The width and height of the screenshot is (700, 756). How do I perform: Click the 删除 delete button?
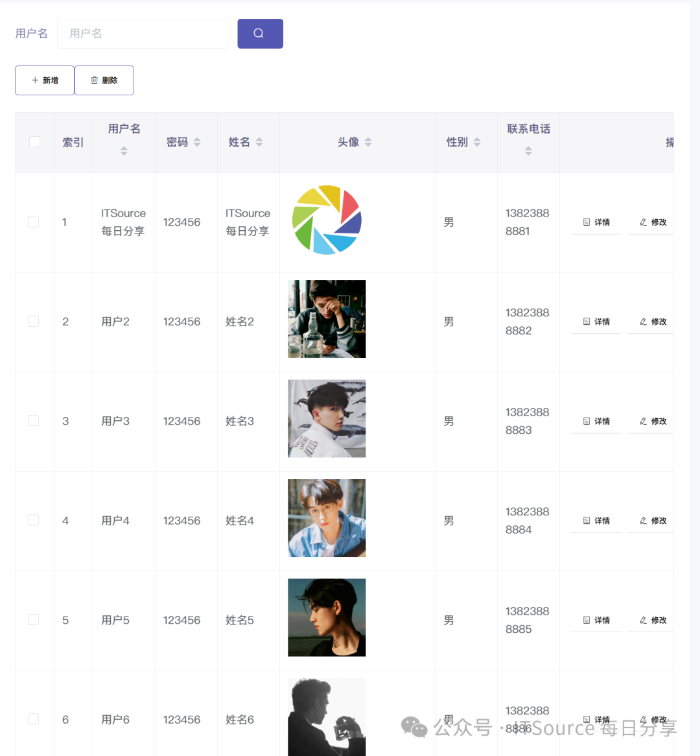tap(104, 80)
